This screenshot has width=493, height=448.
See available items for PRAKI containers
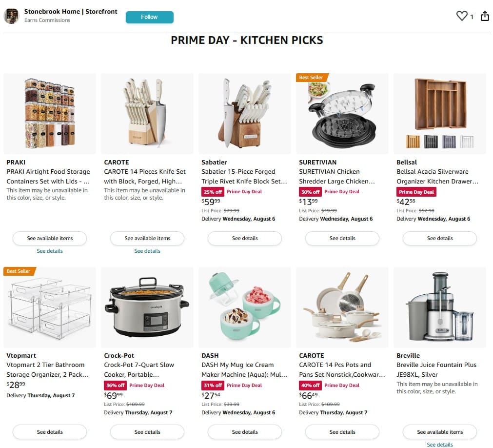tap(50, 239)
